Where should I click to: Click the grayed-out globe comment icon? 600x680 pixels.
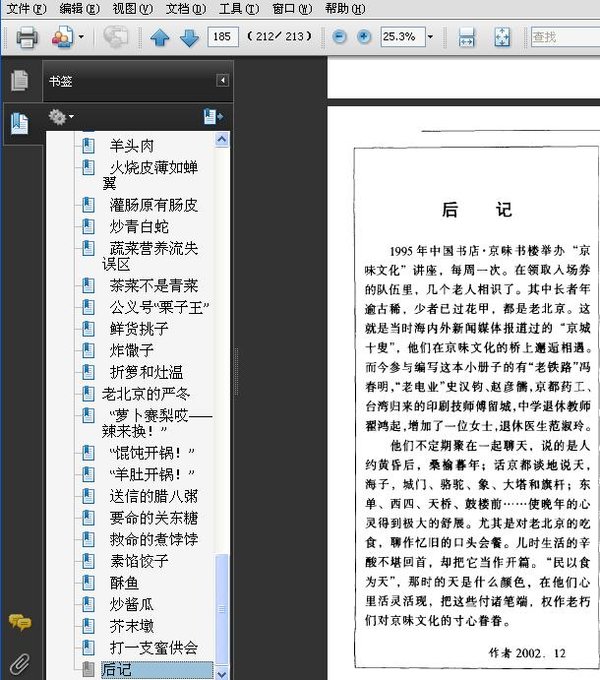115,37
